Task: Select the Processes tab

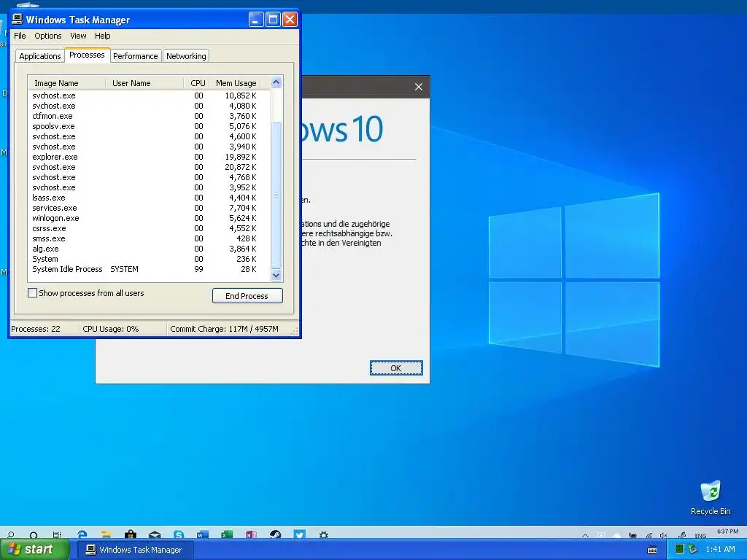Action: (88, 55)
